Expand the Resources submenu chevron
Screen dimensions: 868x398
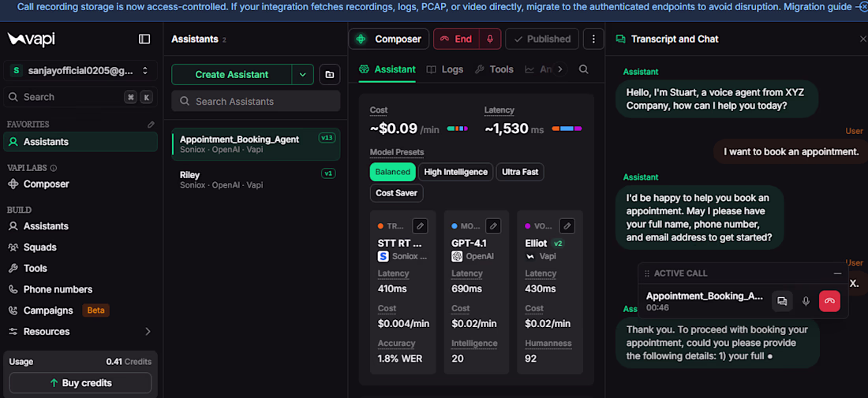point(148,332)
